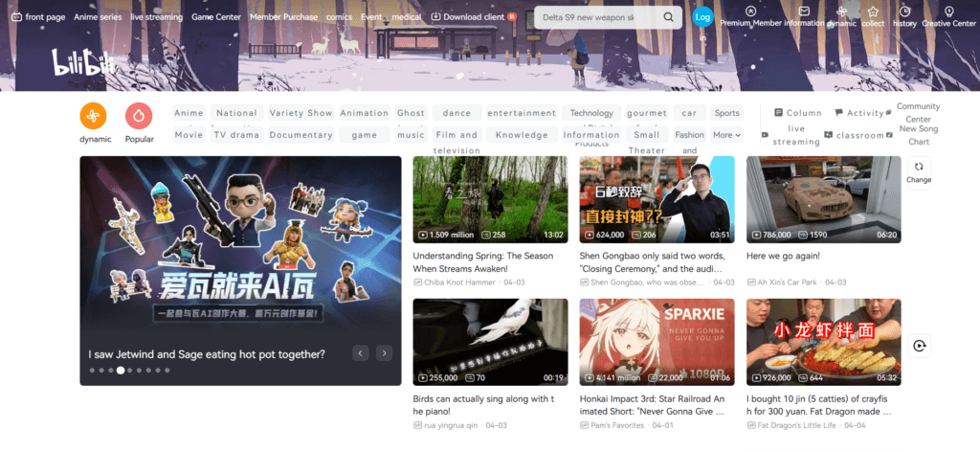Open the sand-covered car video thumbnail

tap(824, 199)
